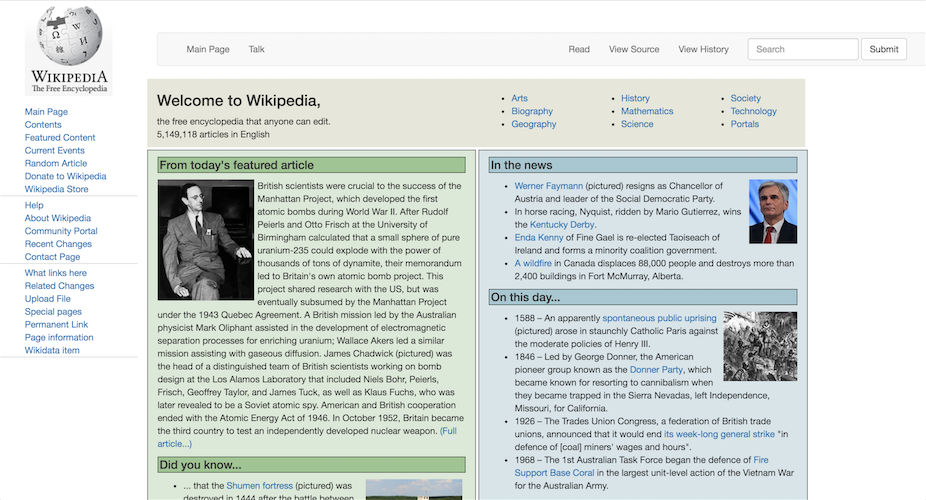View Recent Changes
The height and width of the screenshot is (500, 926).
(58, 244)
